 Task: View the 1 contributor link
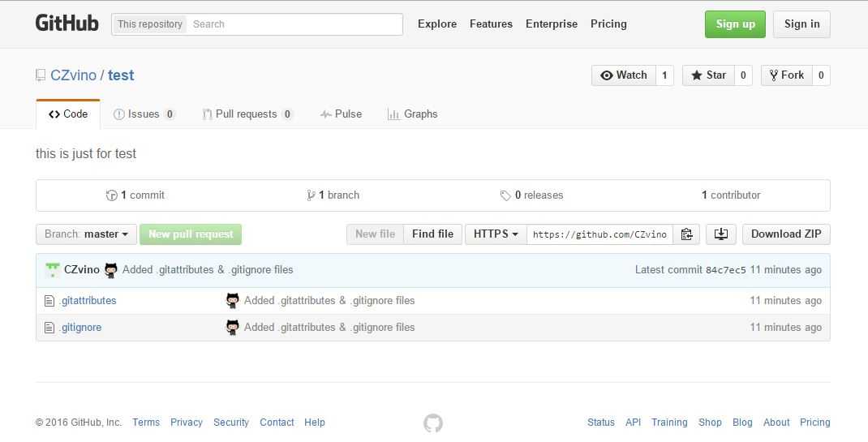tap(731, 195)
